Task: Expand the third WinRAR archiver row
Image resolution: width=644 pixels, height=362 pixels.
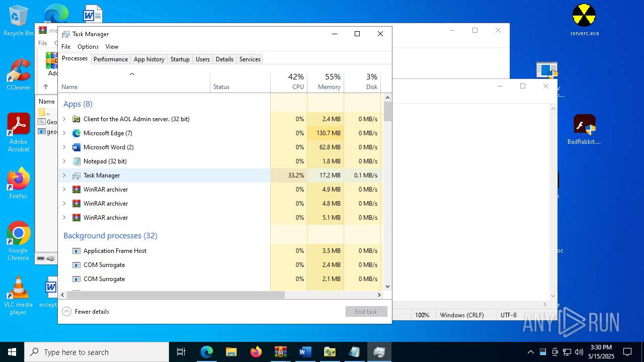Action: tap(64, 218)
